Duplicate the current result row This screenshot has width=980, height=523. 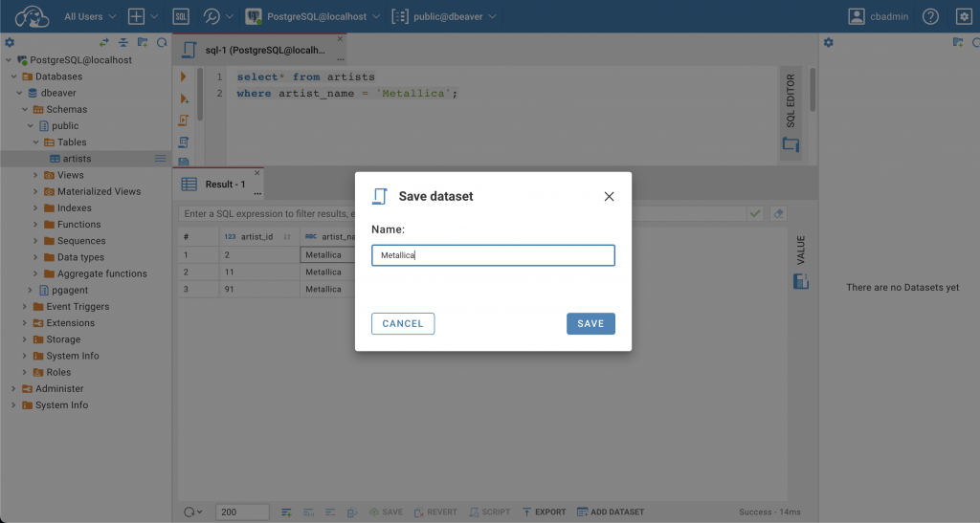coord(308,512)
